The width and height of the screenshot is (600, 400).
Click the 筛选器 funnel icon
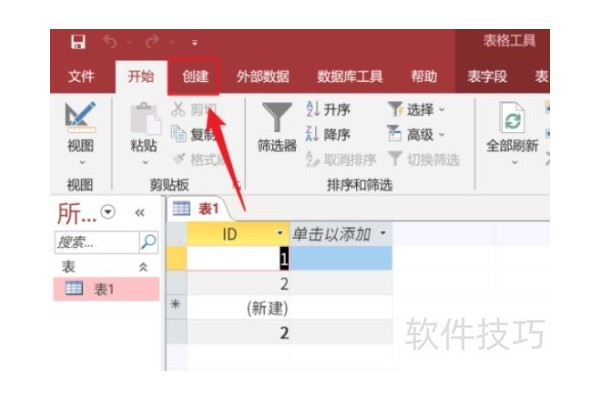click(x=277, y=117)
